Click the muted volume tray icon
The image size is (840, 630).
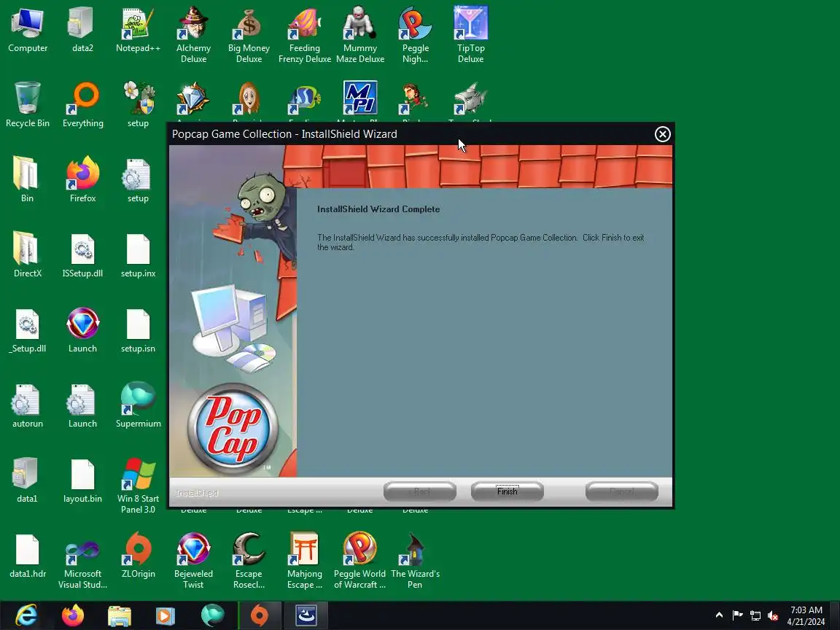tap(772, 615)
